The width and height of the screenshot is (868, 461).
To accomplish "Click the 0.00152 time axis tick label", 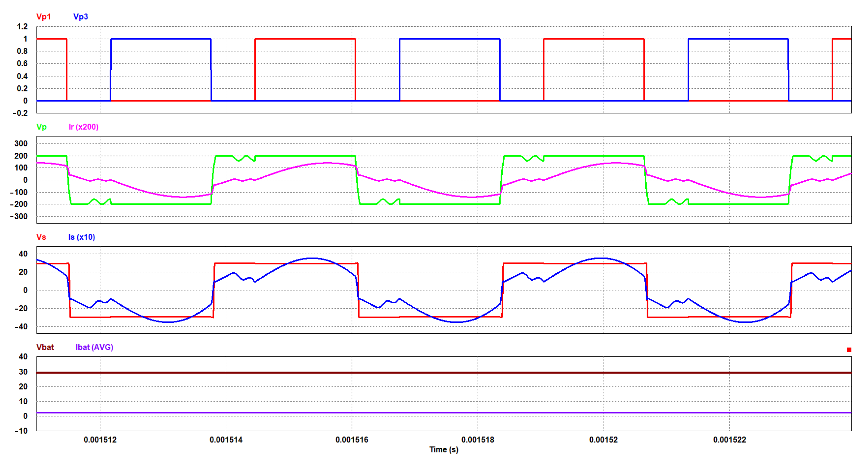I will pyautogui.click(x=603, y=440).
